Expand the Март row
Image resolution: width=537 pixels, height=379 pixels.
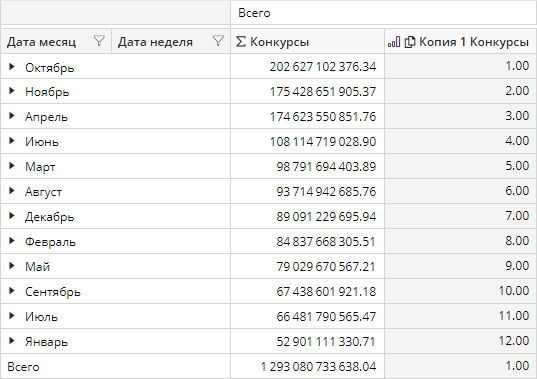click(12, 166)
